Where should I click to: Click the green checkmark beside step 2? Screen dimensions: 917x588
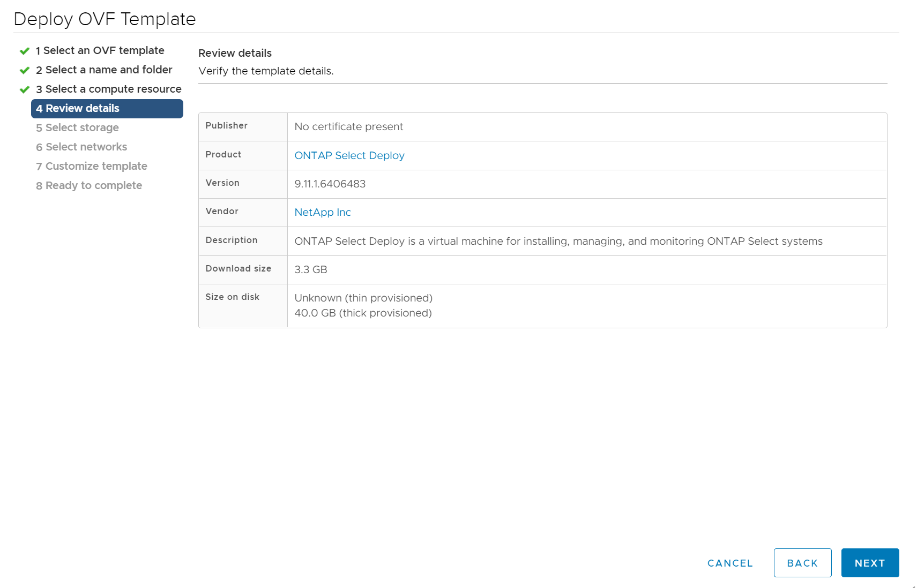point(25,70)
